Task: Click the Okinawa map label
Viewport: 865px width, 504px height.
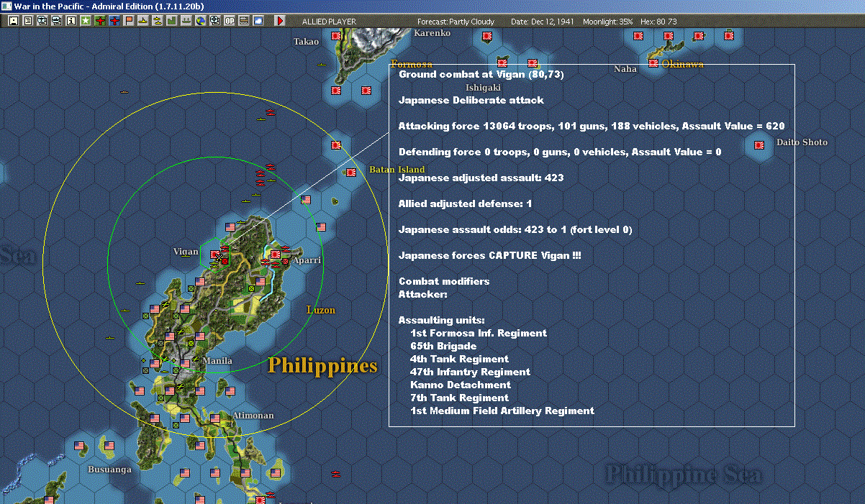Action: coord(683,65)
